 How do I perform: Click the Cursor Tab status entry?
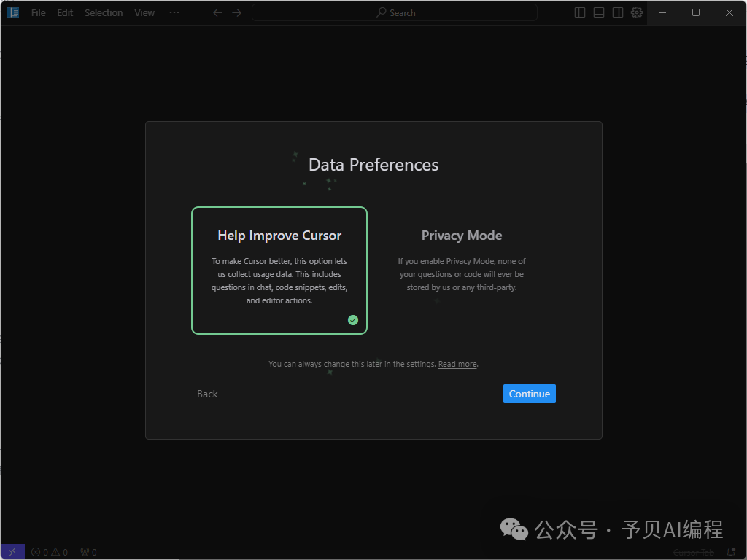(693, 553)
